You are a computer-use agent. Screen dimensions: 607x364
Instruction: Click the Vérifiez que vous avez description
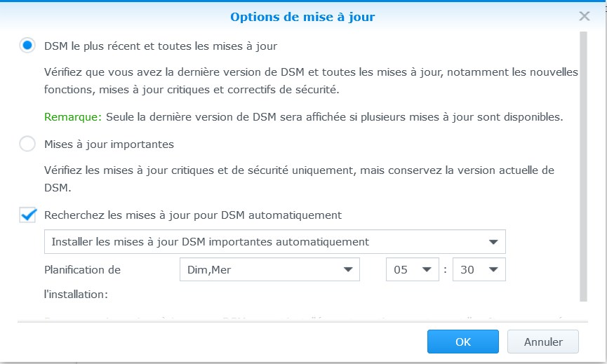311,81
